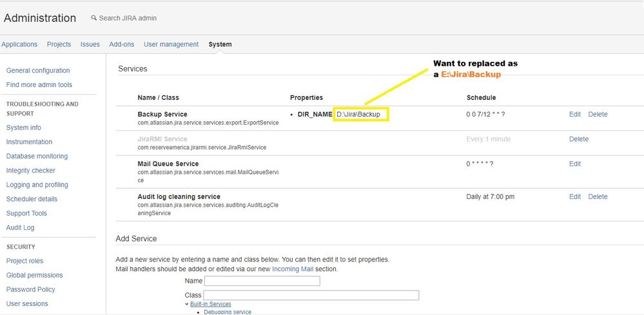This screenshot has width=644, height=315.
Task: Delete the Audit log cleaning service
Action: point(598,197)
